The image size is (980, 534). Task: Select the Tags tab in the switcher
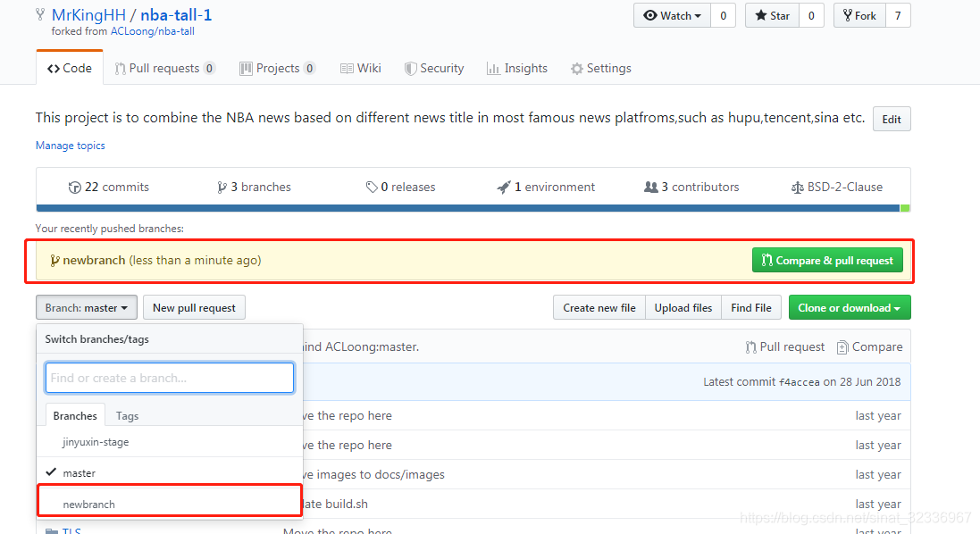127,415
